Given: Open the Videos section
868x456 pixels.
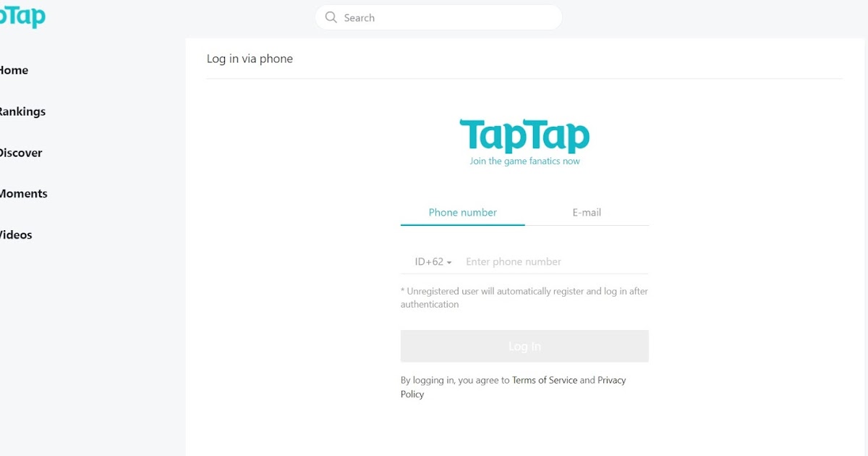Looking at the screenshot, I should click(15, 235).
